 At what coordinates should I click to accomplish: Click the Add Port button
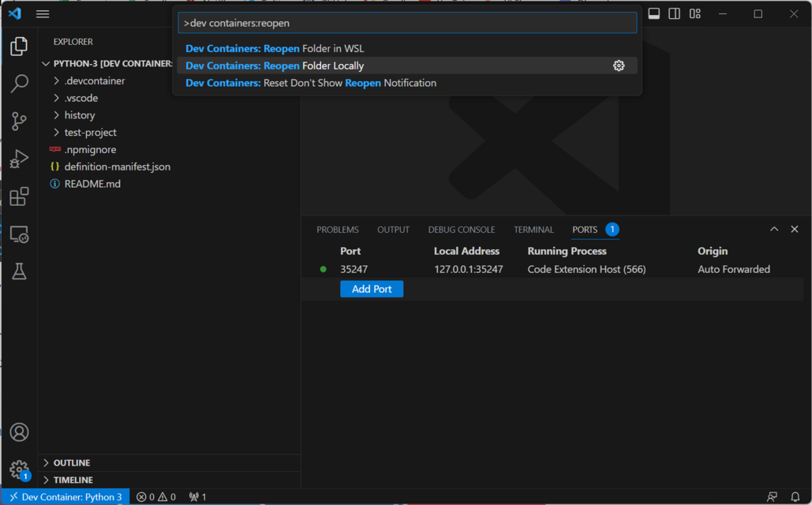click(x=372, y=289)
